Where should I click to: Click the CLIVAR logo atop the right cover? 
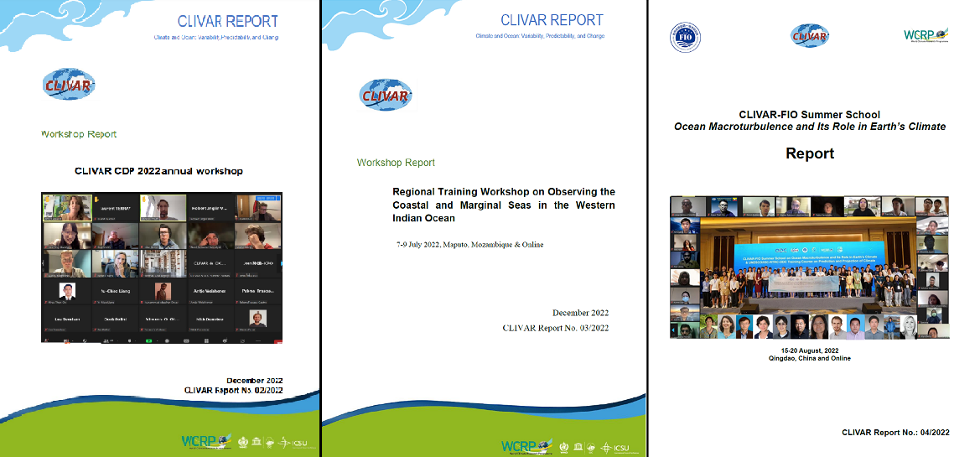(x=809, y=35)
